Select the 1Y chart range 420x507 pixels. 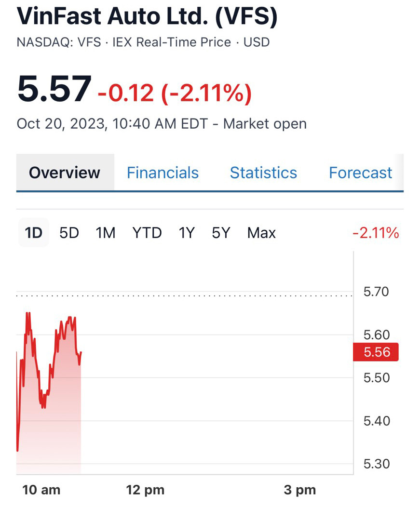click(x=187, y=233)
